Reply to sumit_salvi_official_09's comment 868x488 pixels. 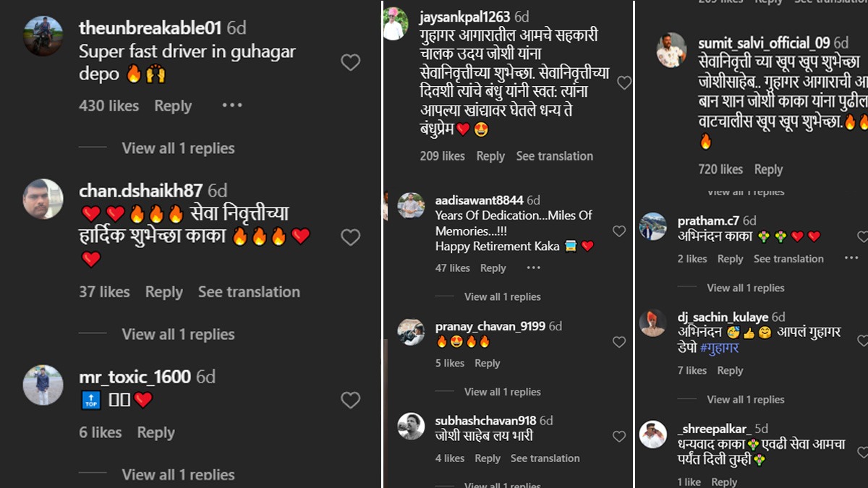point(768,169)
